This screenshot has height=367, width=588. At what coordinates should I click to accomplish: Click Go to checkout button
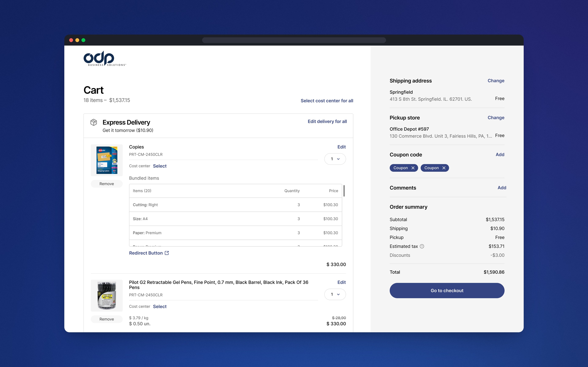[447, 291]
